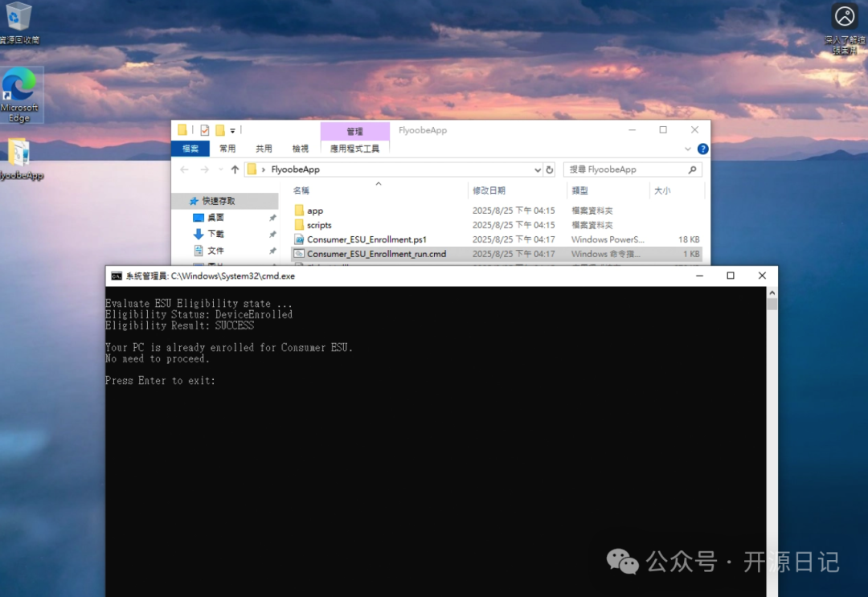Launch Microsoft Edge from the desktop
The width and height of the screenshot is (868, 597).
[19, 87]
